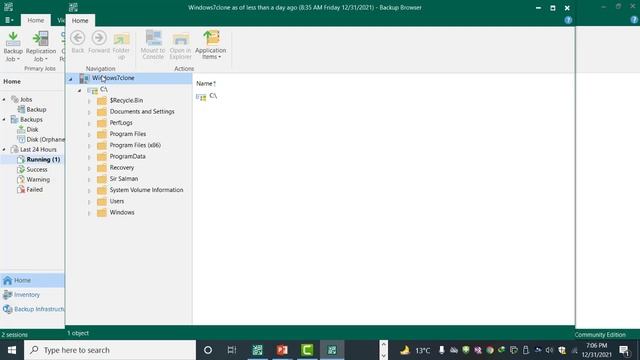Select Last 24 Hours node
Screen dimensions: 640x360
click(38, 149)
